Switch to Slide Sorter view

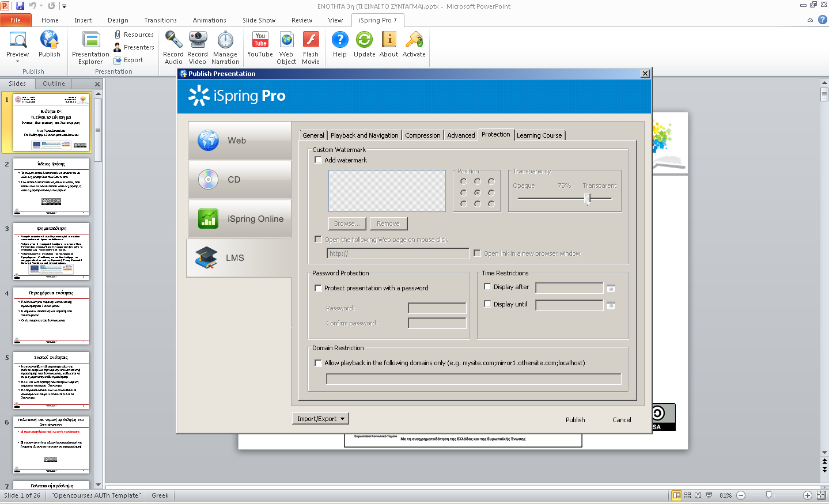687,495
